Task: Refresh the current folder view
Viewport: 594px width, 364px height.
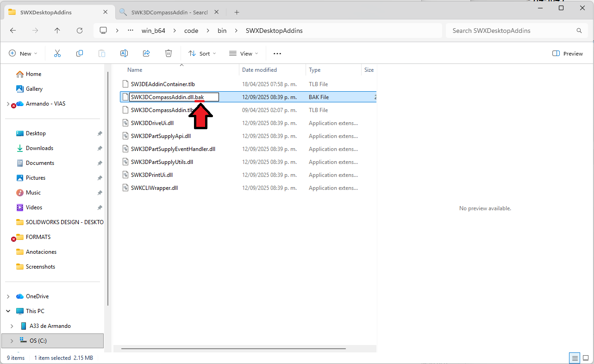Action: [x=80, y=31]
